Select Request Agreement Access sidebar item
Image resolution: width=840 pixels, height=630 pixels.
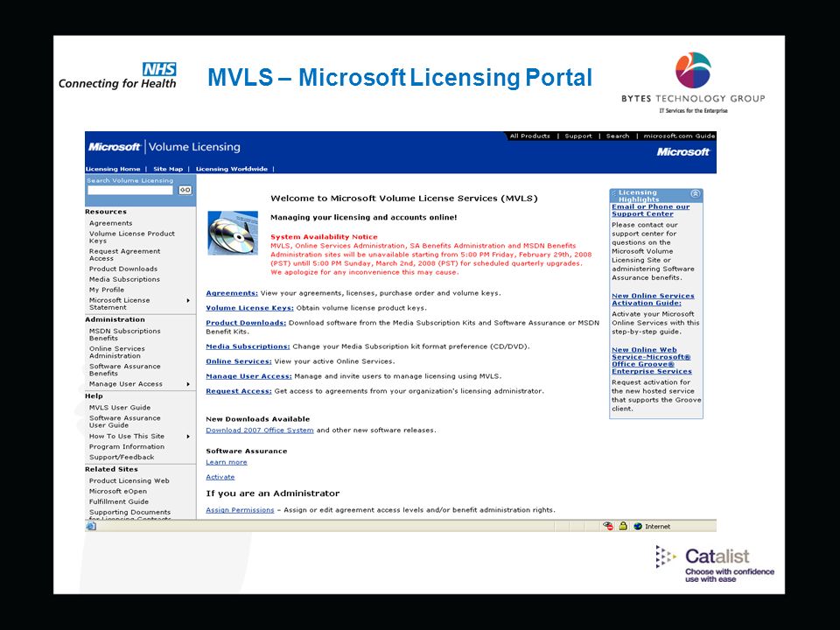pyautogui.click(x=124, y=255)
